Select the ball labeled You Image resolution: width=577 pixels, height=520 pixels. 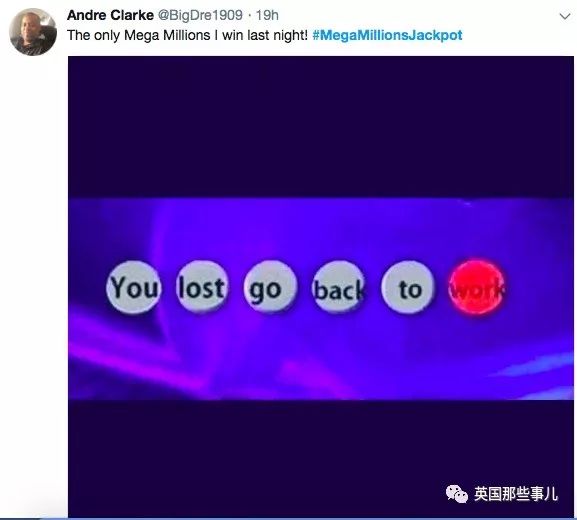pyautogui.click(x=134, y=287)
